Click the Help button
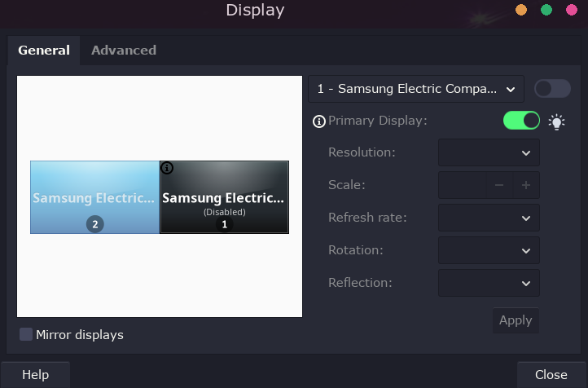 click(x=35, y=375)
